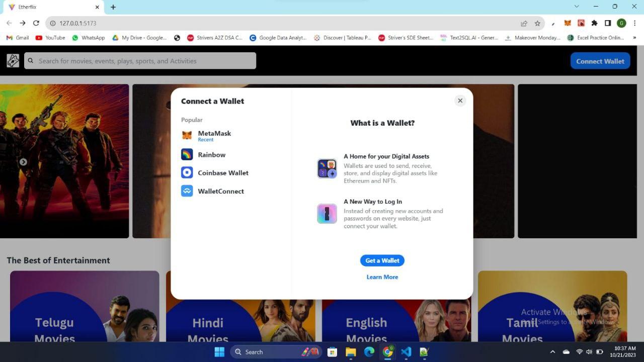
Task: Open the MetaMask browser extension
Action: [568, 23]
